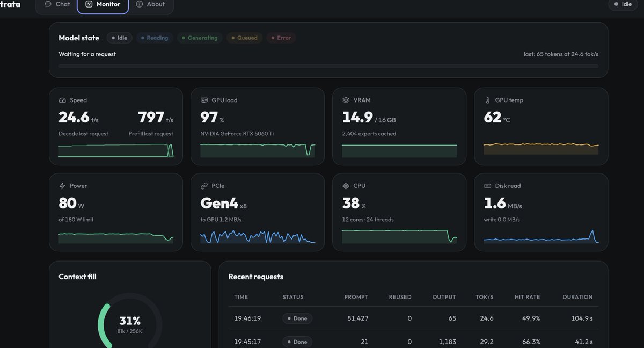Click the GPU temp sparkline chart
The width and height of the screenshot is (644, 348).
(x=541, y=149)
